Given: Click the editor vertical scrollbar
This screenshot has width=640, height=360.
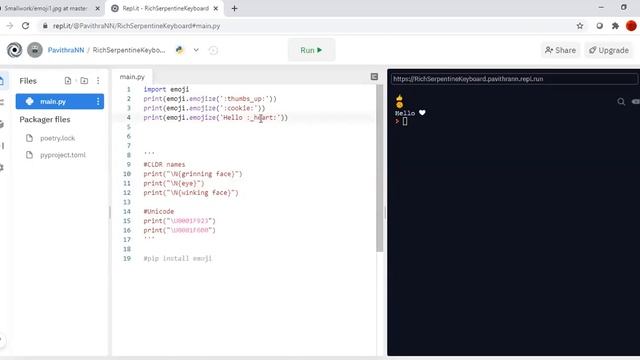Looking at the screenshot, I should point(380,167).
